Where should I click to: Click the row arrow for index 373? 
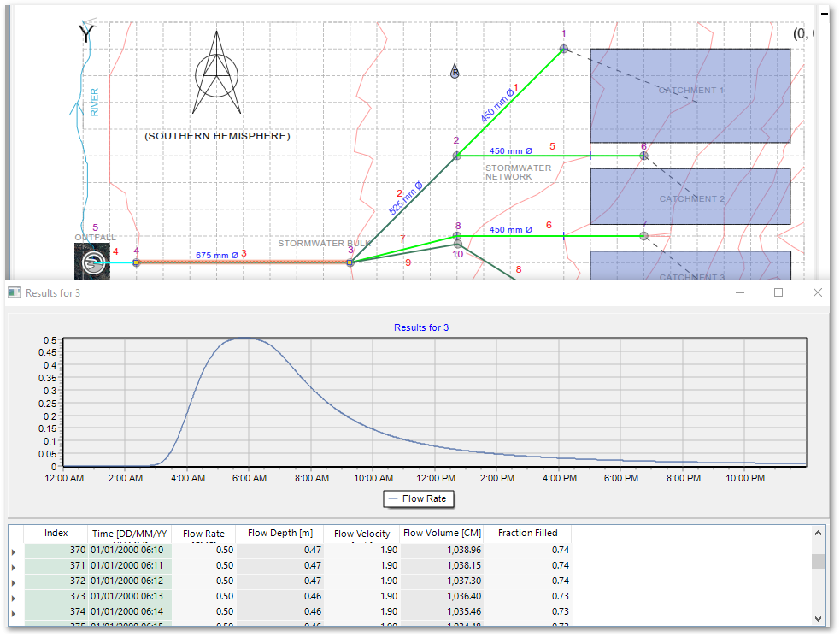(x=14, y=598)
